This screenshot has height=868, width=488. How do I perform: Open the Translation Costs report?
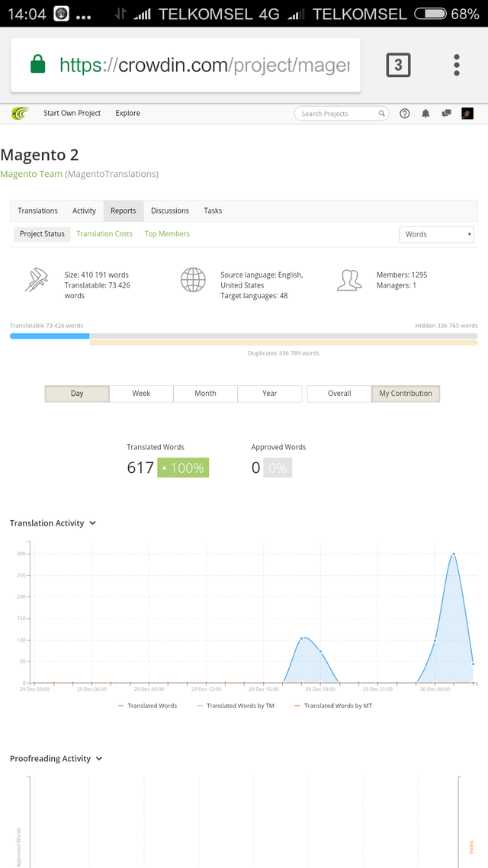click(104, 233)
